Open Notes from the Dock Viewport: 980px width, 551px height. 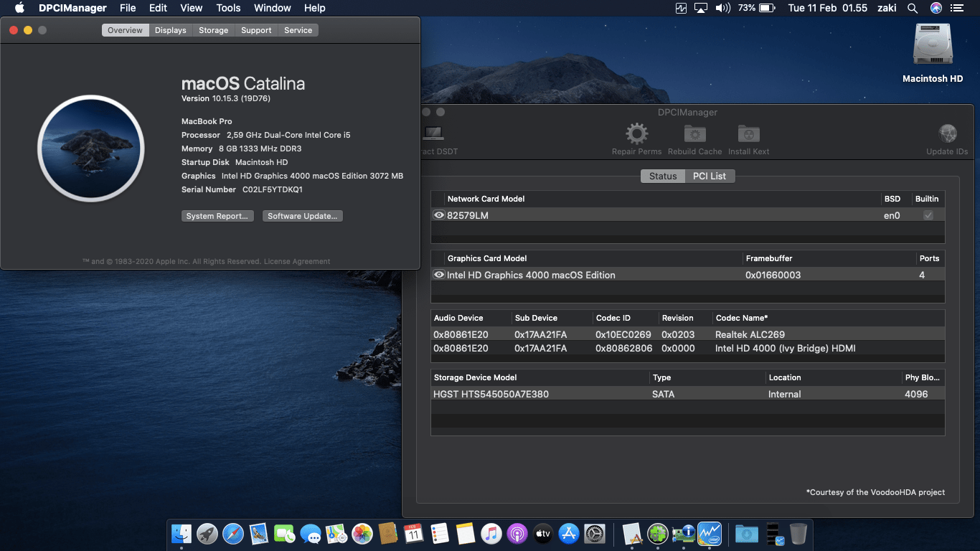[466, 534]
